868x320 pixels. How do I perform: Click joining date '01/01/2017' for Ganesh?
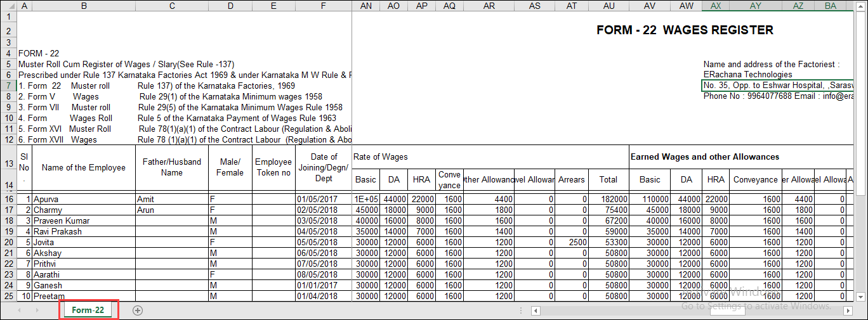click(x=324, y=285)
